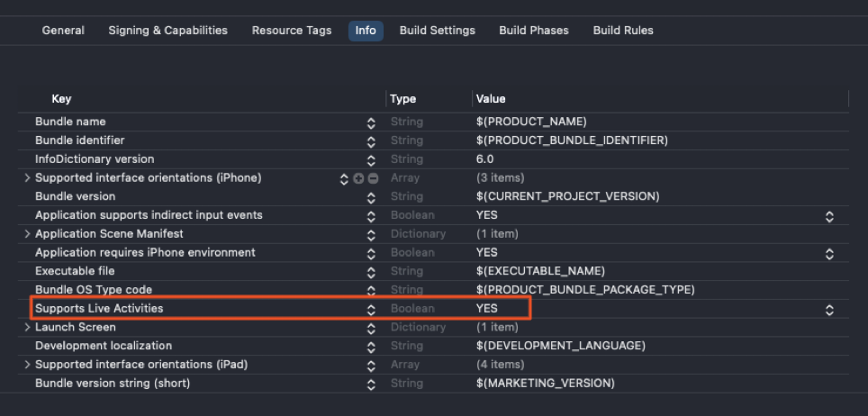Sort by the Key column header
The width and height of the screenshot is (868, 416).
(x=61, y=99)
